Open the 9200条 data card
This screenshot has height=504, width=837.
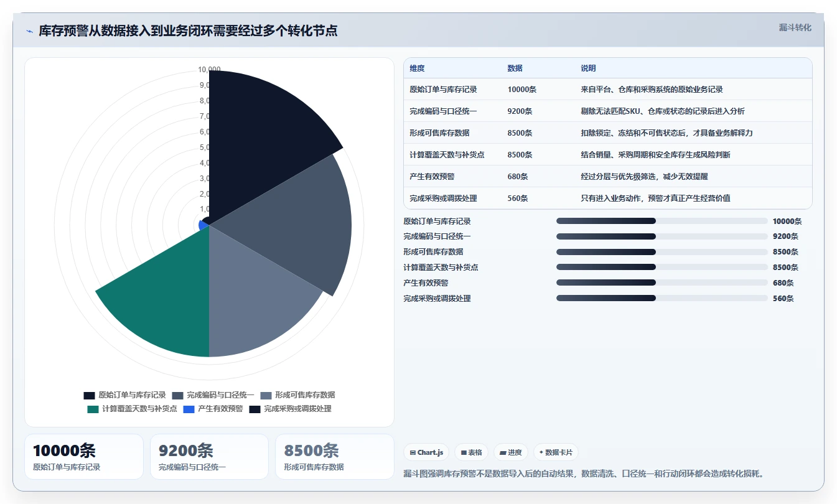pos(210,457)
